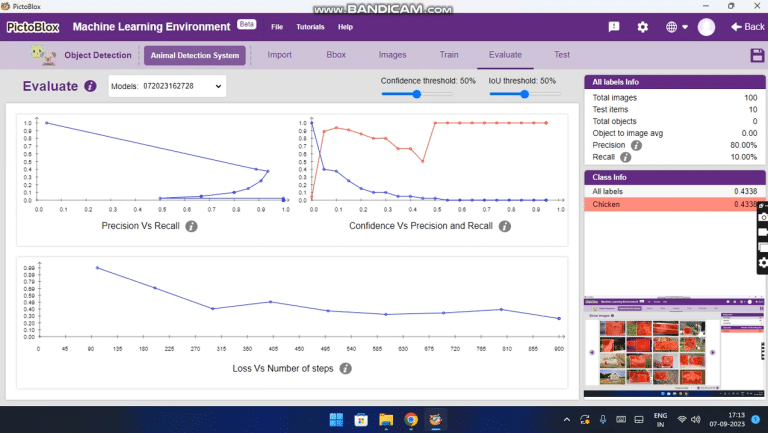The height and width of the screenshot is (433, 768).
Task: Open the Help menu
Action: [x=345, y=27]
